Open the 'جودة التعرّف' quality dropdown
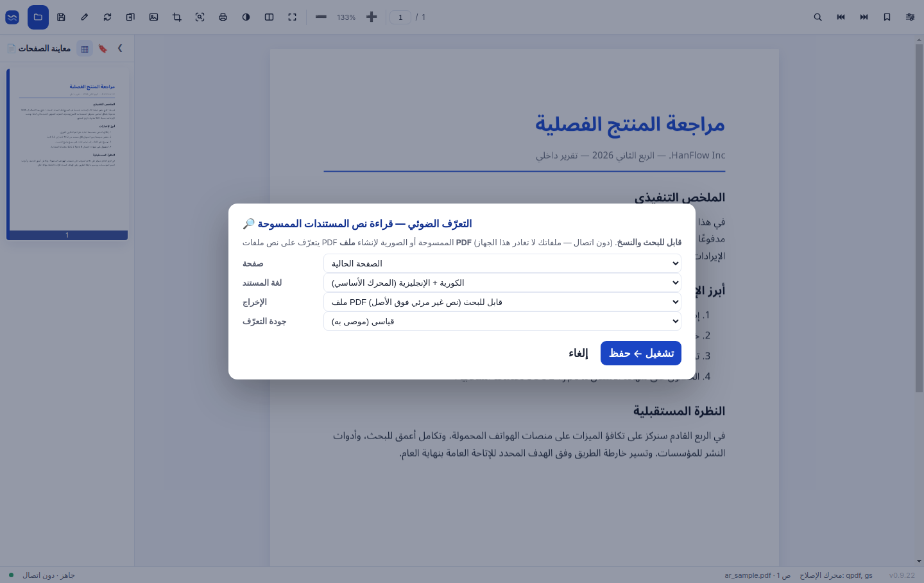The image size is (924, 583). 502,321
